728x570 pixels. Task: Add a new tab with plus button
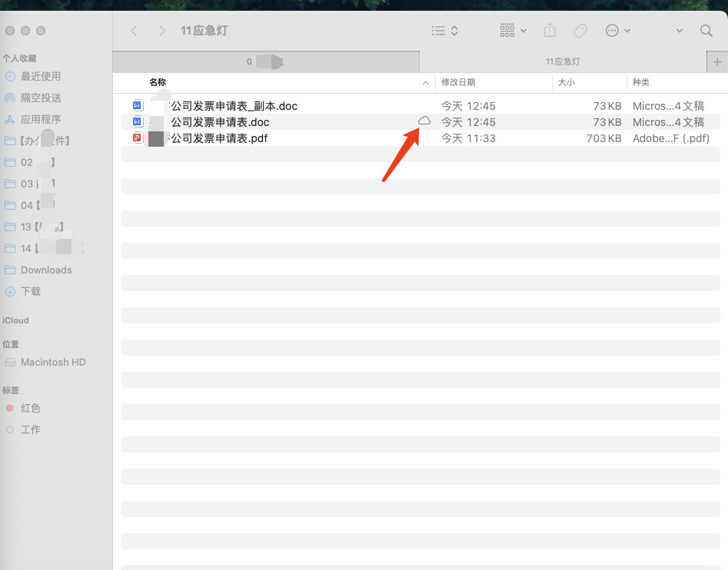(717, 61)
